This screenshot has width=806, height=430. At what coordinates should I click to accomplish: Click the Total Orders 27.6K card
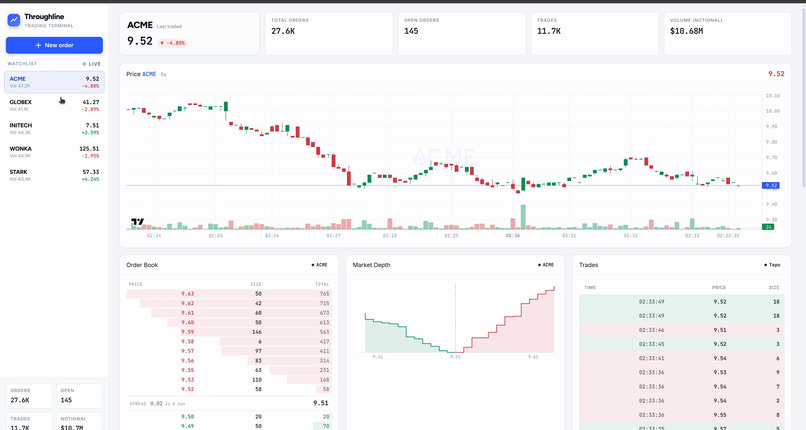click(328, 33)
